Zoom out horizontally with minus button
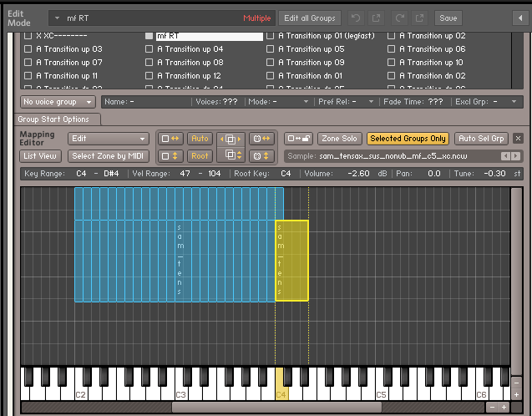 tap(492, 407)
